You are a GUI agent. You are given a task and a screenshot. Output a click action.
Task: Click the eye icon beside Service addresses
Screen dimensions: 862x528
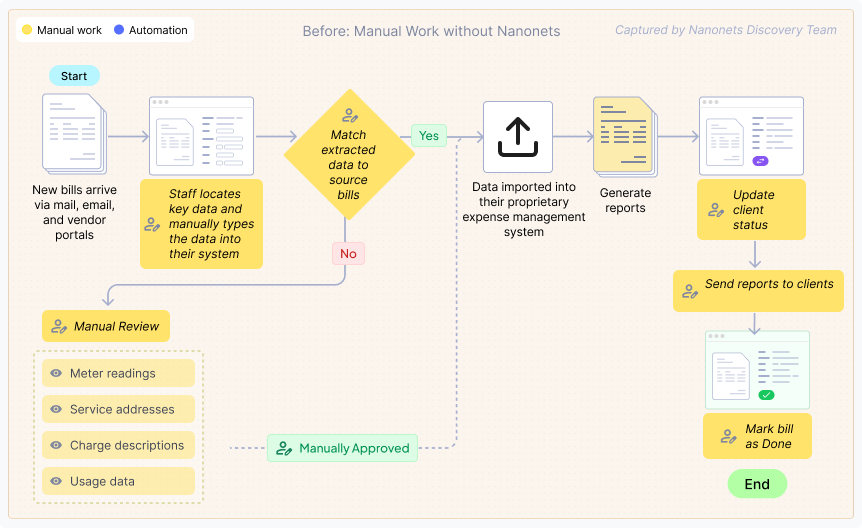[x=56, y=409]
